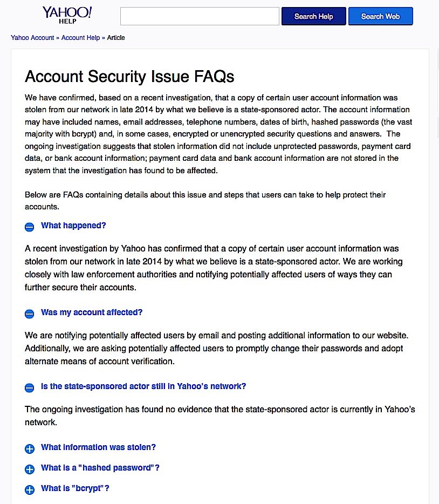Click minus icon beside Was my account affected?
Image resolution: width=439 pixels, height=504 pixels.
[30, 314]
